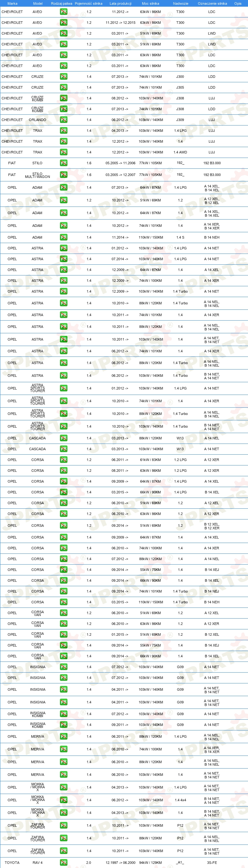Click fuel icon in Corsa B 14 NEJ row

64,591
